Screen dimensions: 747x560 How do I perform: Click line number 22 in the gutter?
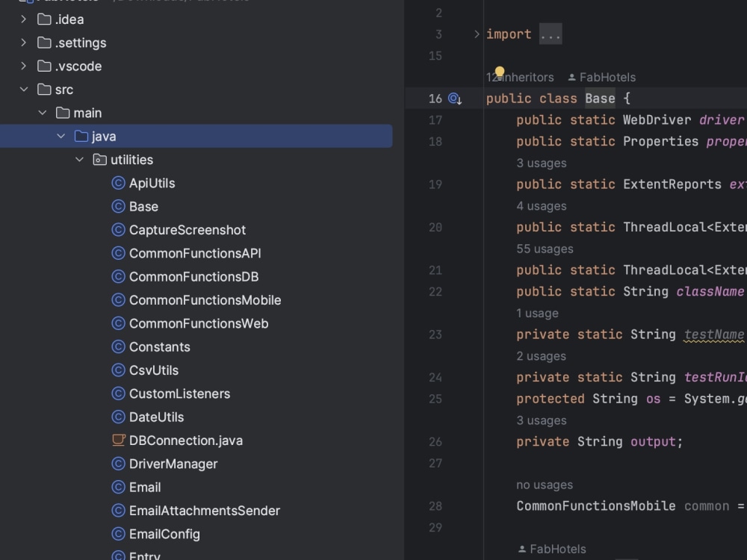coord(436,291)
